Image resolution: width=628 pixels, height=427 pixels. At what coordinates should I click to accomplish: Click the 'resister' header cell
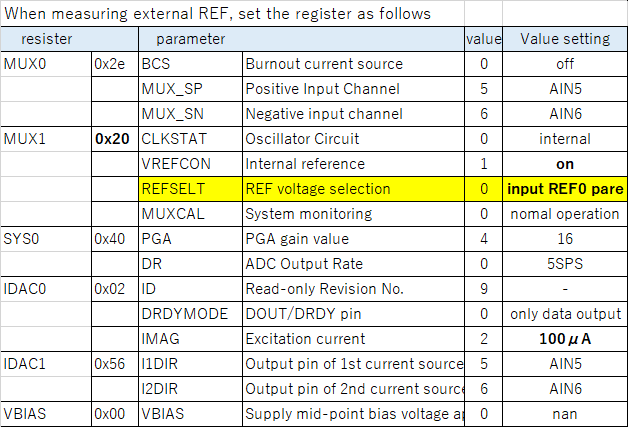pyautogui.click(x=69, y=39)
